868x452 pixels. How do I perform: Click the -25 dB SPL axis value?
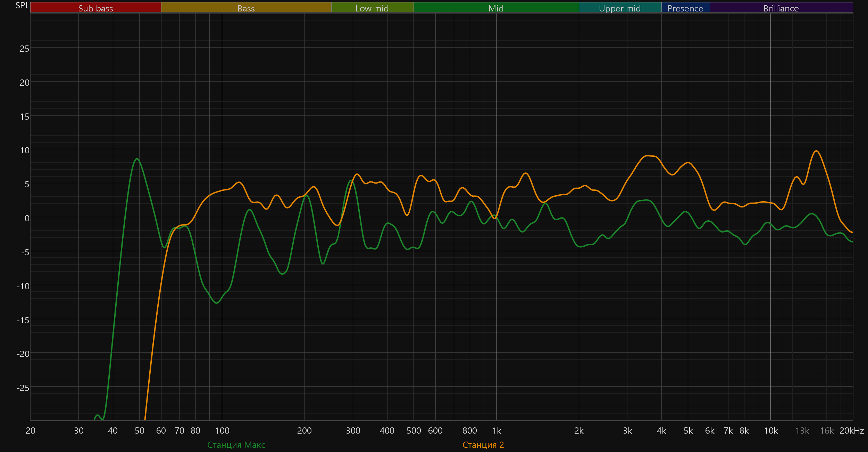tap(23, 388)
